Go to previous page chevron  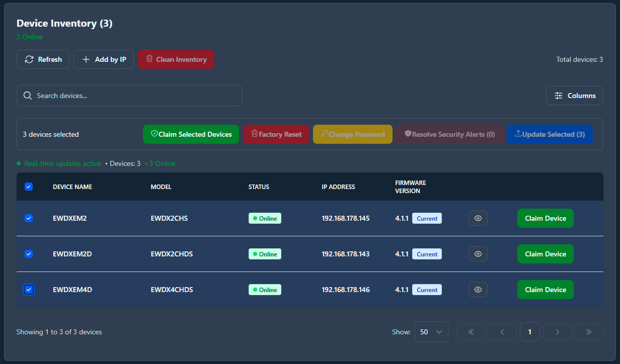(x=502, y=332)
